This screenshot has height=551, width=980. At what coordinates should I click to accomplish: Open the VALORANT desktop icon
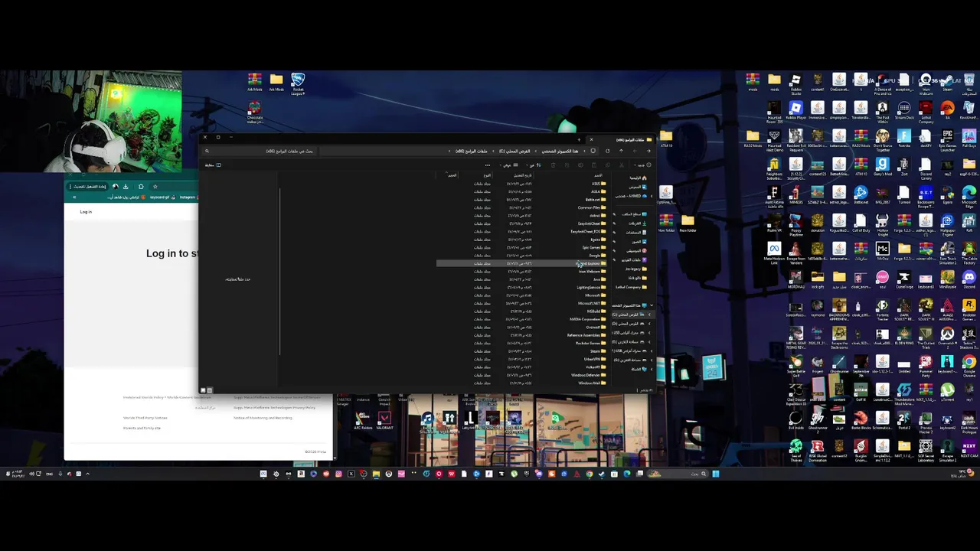click(x=384, y=421)
